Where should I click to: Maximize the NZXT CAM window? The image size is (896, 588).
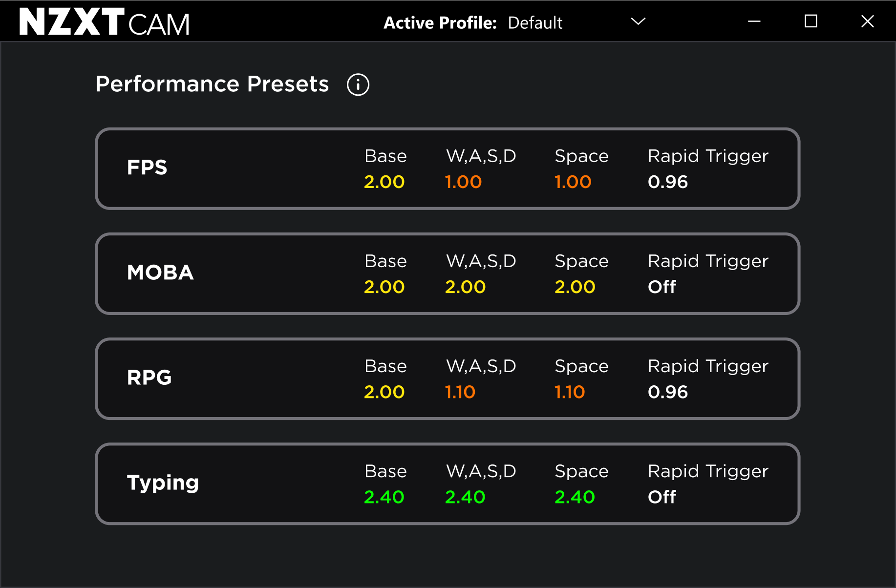click(811, 21)
